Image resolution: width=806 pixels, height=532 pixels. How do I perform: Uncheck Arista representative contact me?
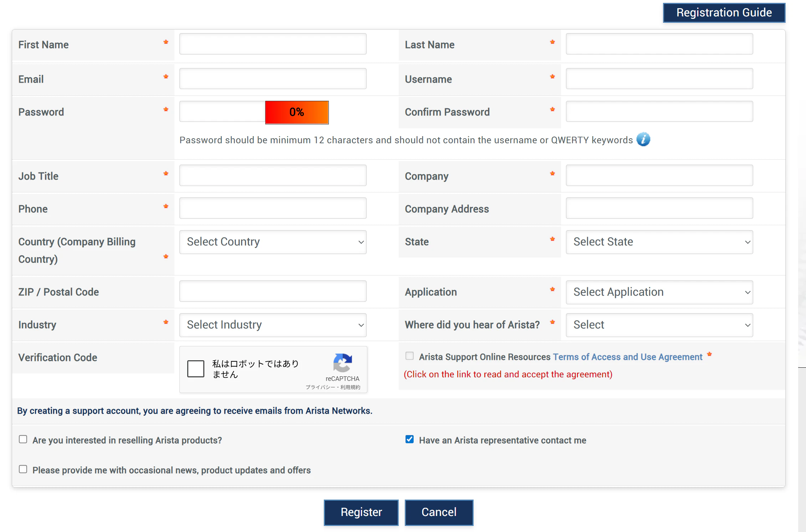pos(409,439)
